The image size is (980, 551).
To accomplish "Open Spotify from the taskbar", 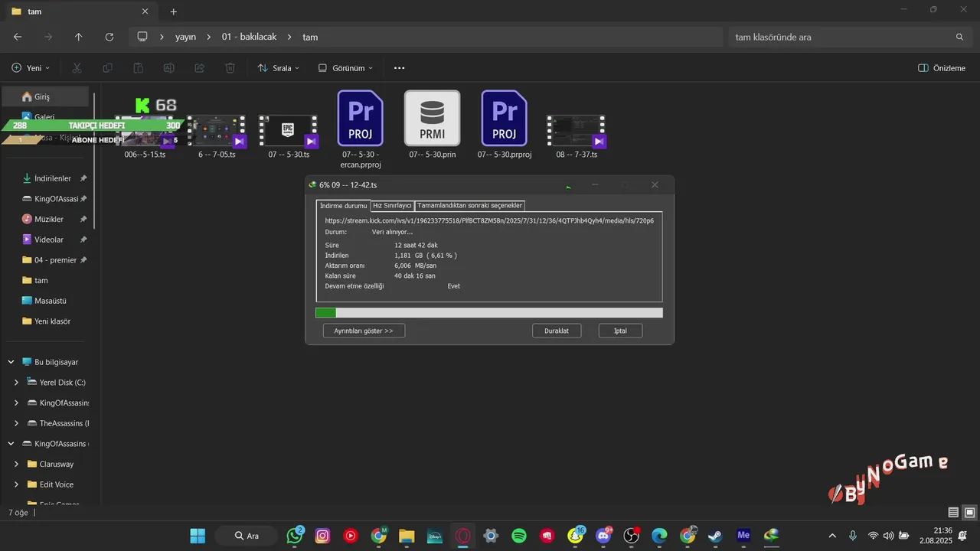I will (x=518, y=536).
